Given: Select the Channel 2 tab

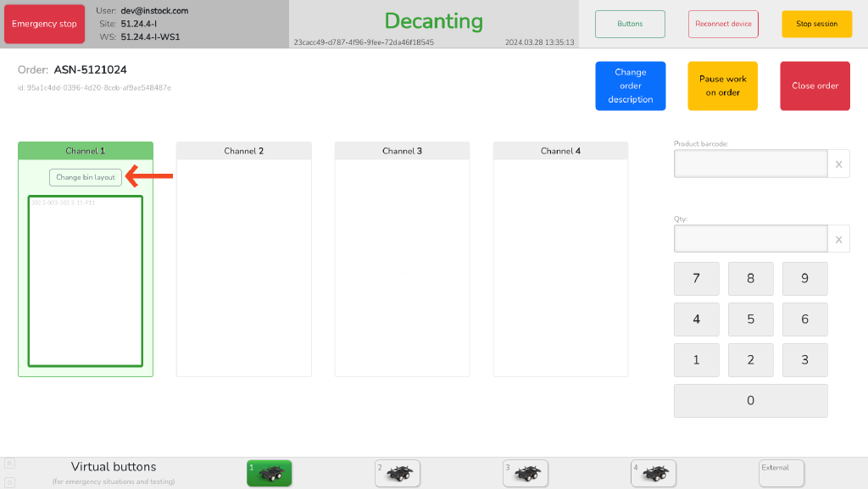Looking at the screenshot, I should click(x=243, y=150).
